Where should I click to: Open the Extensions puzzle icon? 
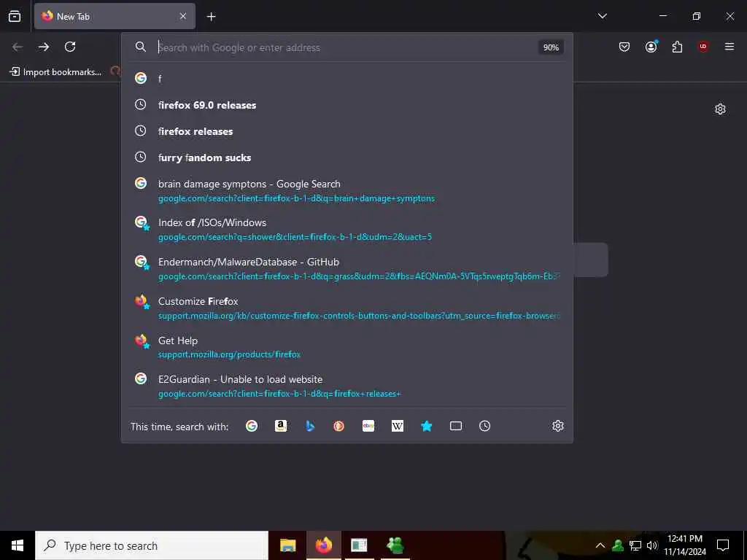pyautogui.click(x=677, y=47)
